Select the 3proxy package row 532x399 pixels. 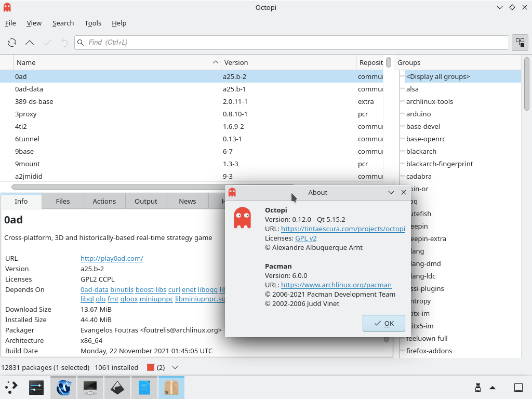[x=191, y=114]
